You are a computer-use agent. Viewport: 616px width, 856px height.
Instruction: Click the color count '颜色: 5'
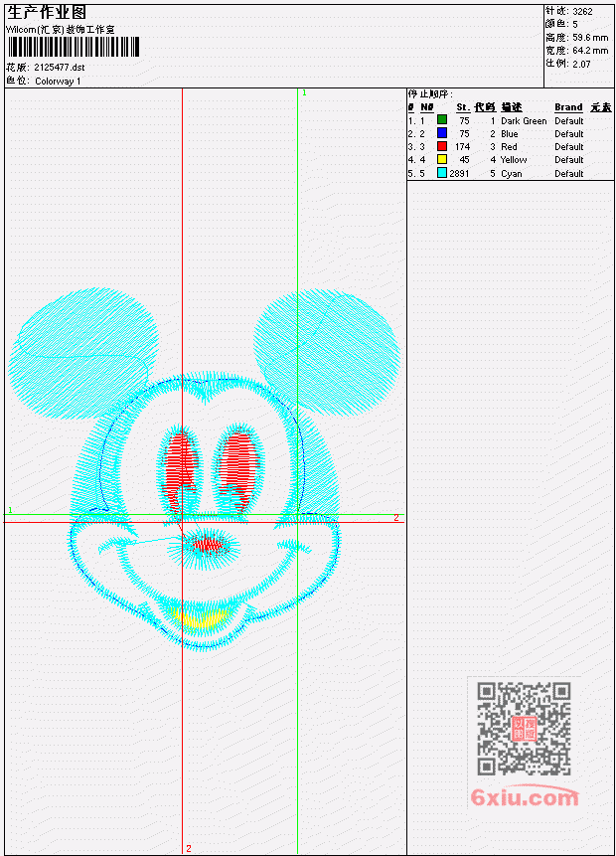pos(561,24)
